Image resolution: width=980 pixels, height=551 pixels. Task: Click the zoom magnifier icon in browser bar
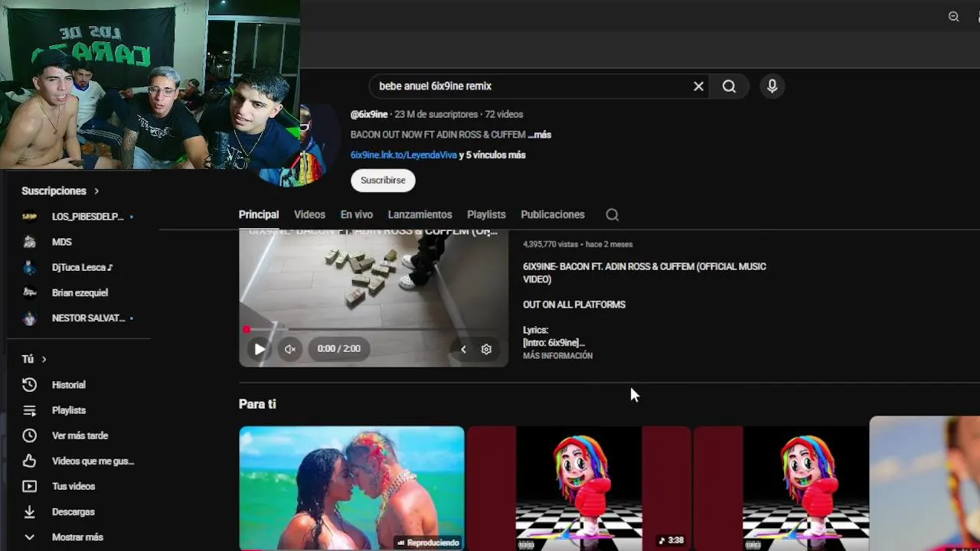tap(953, 17)
